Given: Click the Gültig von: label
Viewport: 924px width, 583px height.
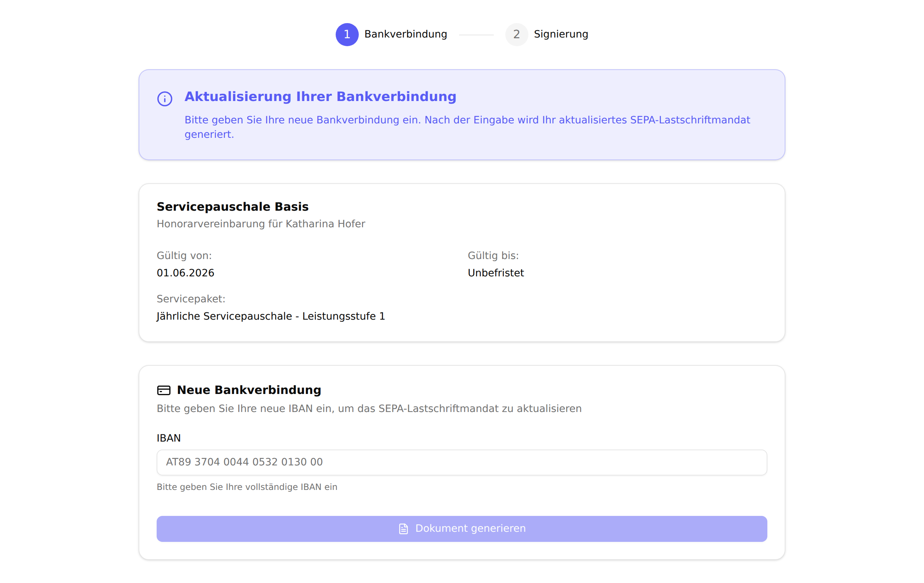Looking at the screenshot, I should 184,255.
